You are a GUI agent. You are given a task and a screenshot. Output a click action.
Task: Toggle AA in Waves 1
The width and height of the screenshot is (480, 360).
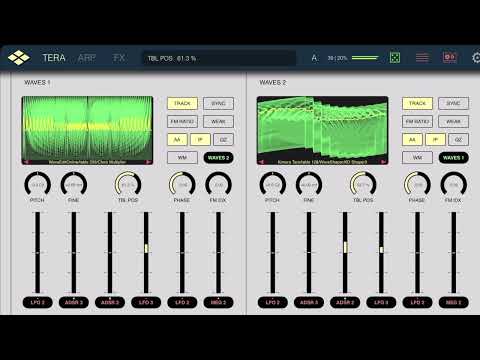177,139
